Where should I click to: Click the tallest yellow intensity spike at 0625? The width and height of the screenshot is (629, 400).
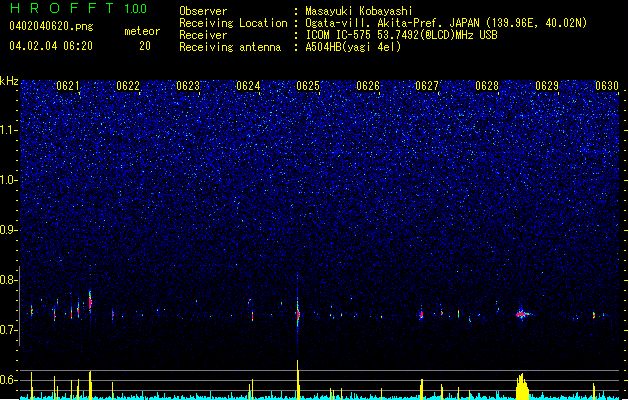pyautogui.click(x=298, y=379)
